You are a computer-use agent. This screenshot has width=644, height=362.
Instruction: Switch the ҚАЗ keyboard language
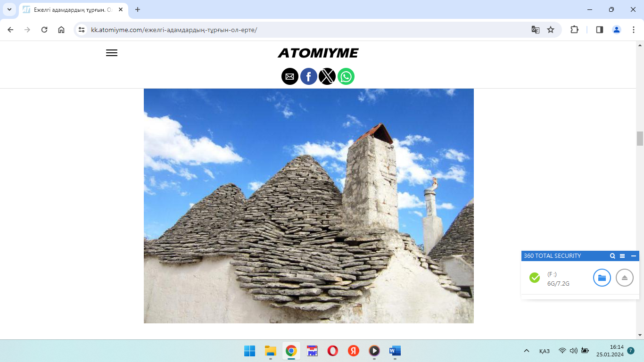545,351
